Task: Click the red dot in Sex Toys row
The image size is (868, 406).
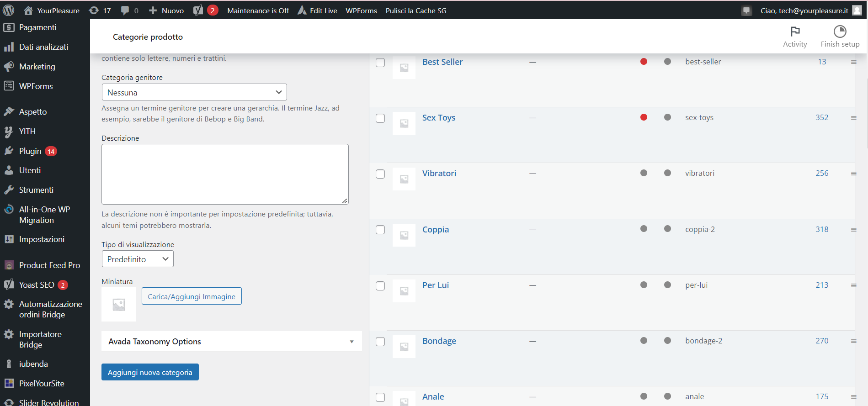Action: [x=644, y=117]
